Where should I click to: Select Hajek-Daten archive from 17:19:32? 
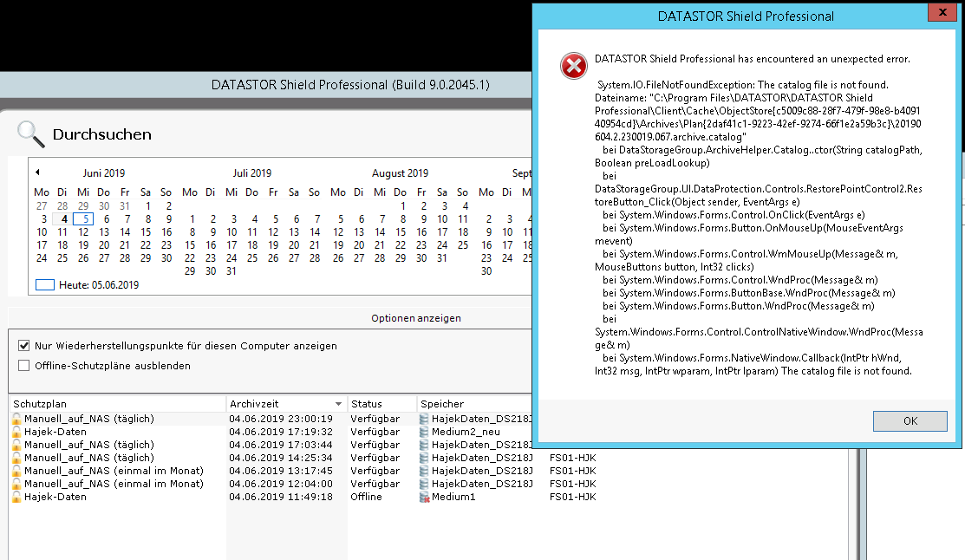tap(55, 432)
